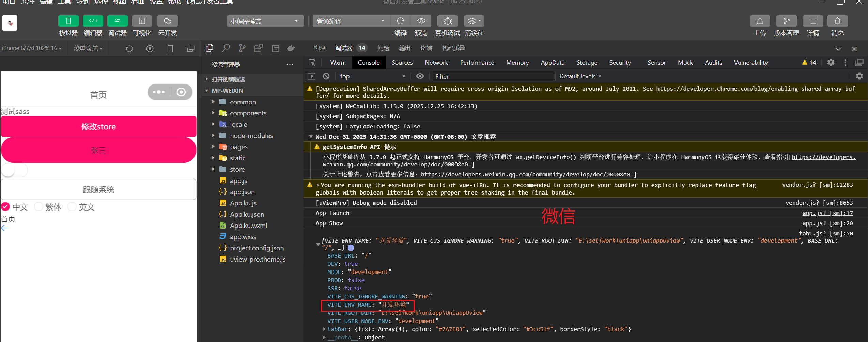Open the 小程序模式 mode dropdown
This screenshot has width=868, height=342.
(265, 21)
